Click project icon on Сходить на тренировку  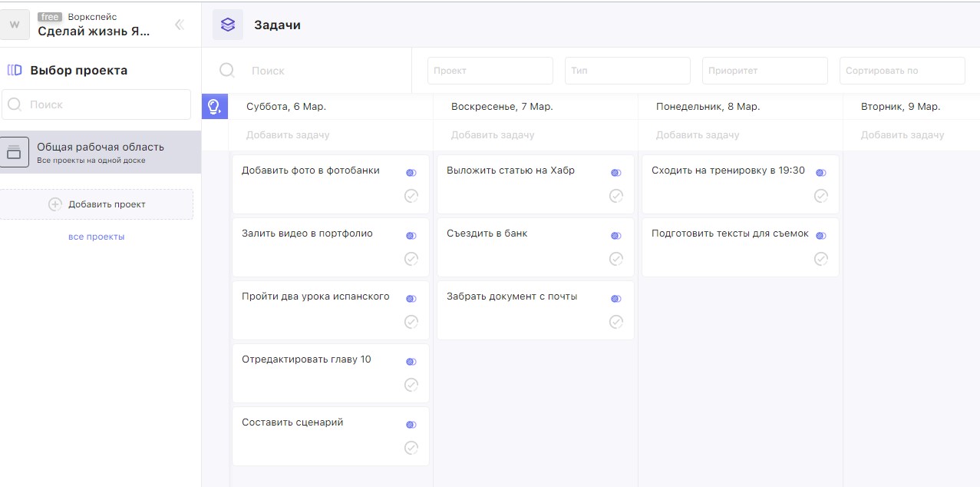pos(820,173)
